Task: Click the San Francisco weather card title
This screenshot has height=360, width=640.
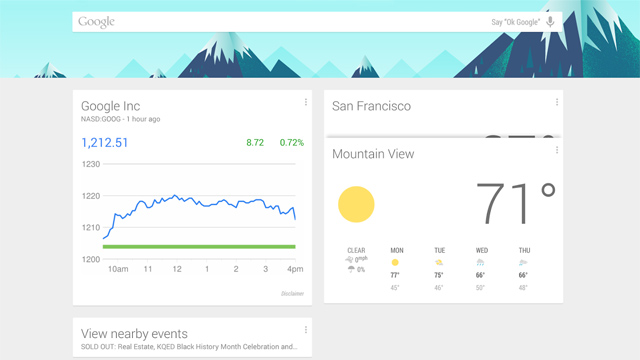Action: pos(371,106)
